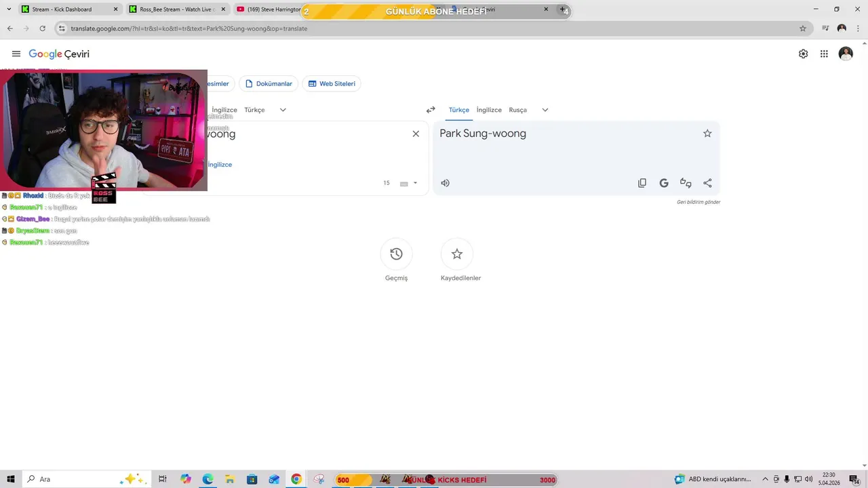The image size is (868, 488).
Task: Go back to the previous page
Action: click(9, 28)
